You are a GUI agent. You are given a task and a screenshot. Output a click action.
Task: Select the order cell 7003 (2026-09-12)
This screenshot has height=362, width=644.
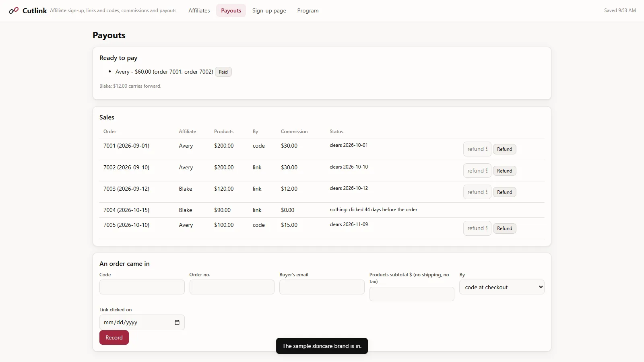(x=126, y=189)
